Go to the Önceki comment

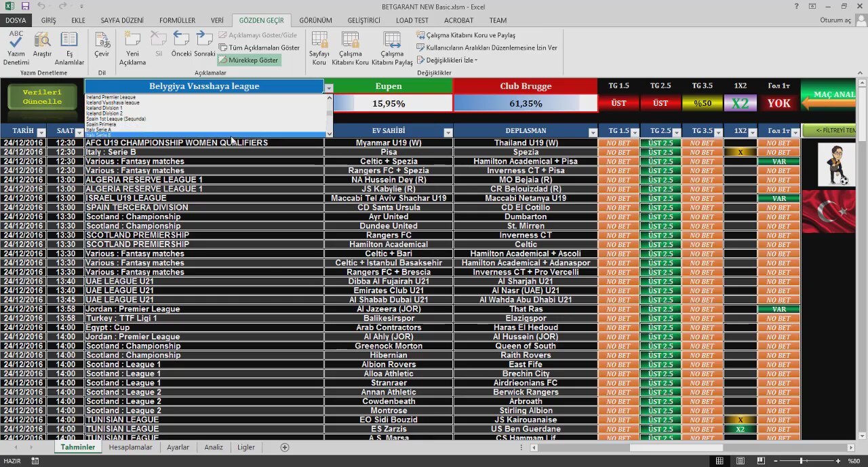coord(181,44)
